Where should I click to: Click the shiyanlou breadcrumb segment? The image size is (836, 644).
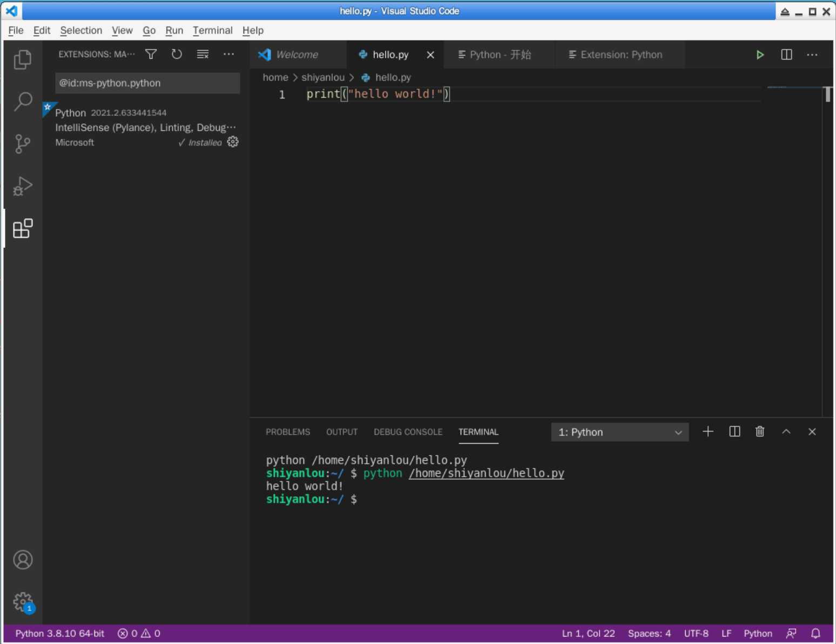[x=323, y=77]
